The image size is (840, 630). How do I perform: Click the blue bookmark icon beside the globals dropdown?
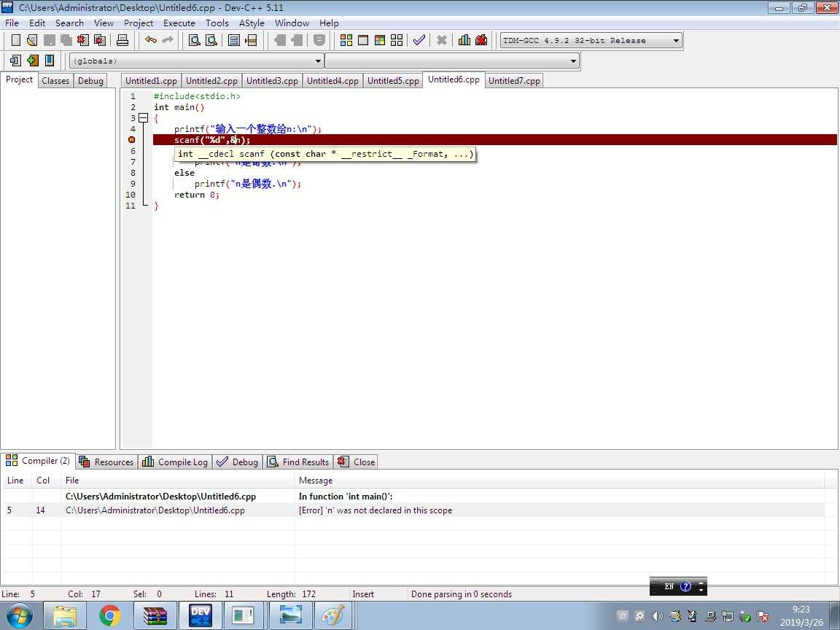[x=50, y=61]
